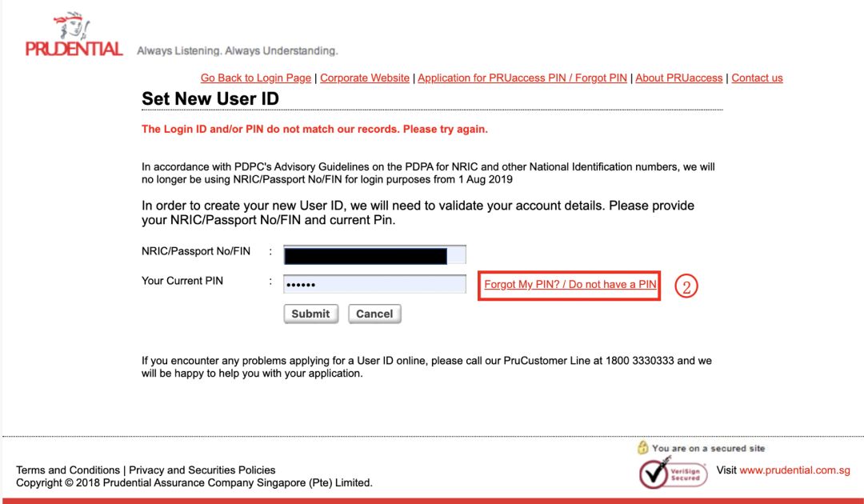Click the circled number 2 marker
Viewport: 864px width, 504px height.
click(686, 286)
